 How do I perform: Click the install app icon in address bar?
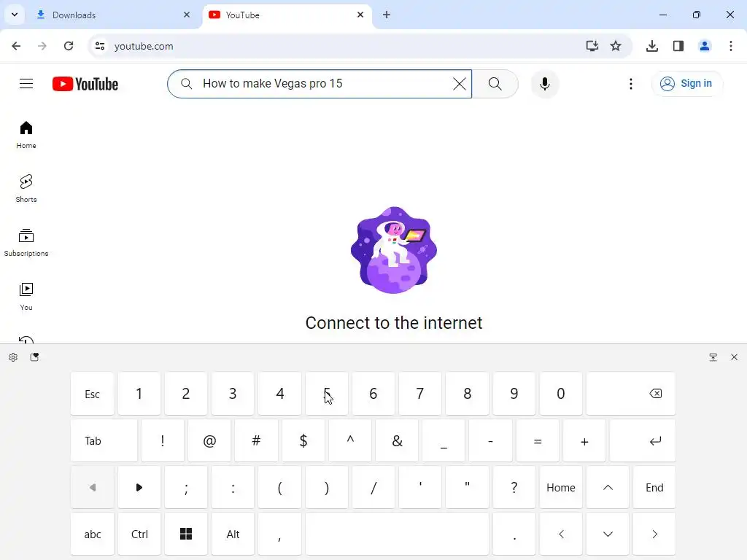(592, 46)
